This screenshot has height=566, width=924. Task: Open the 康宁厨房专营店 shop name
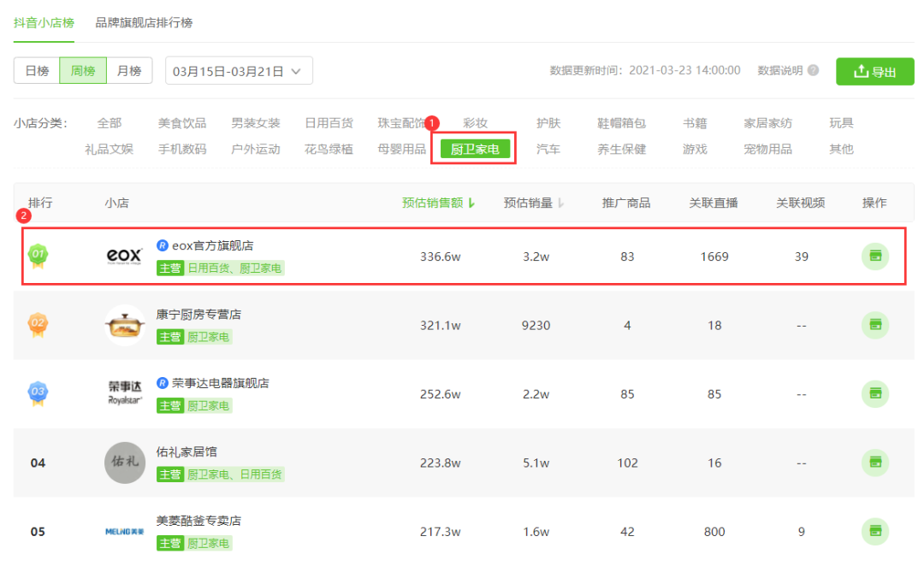[198, 315]
